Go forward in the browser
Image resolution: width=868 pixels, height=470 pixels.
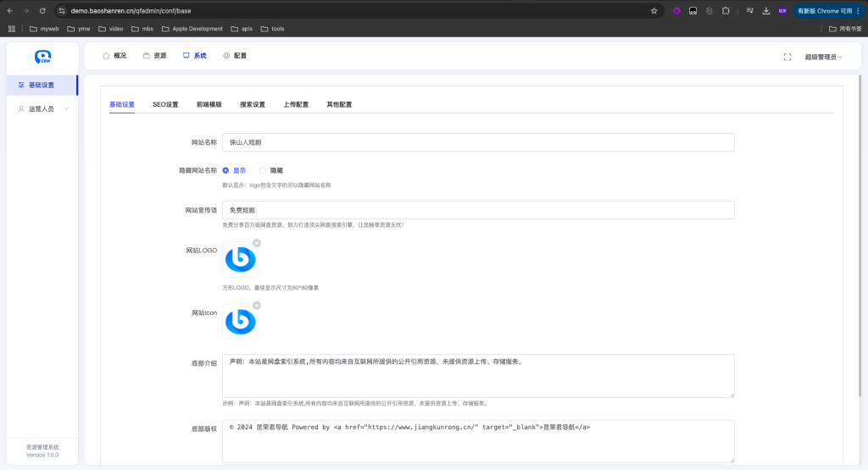[26, 10]
